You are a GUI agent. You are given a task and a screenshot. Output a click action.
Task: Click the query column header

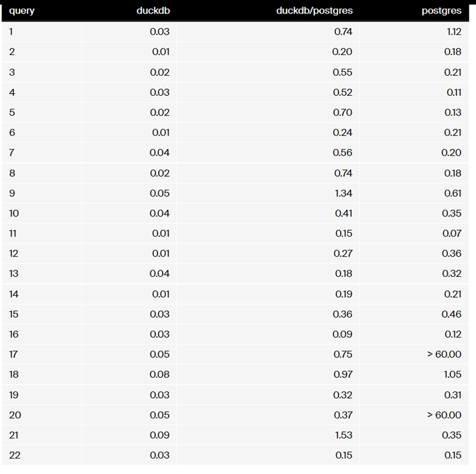[22, 11]
